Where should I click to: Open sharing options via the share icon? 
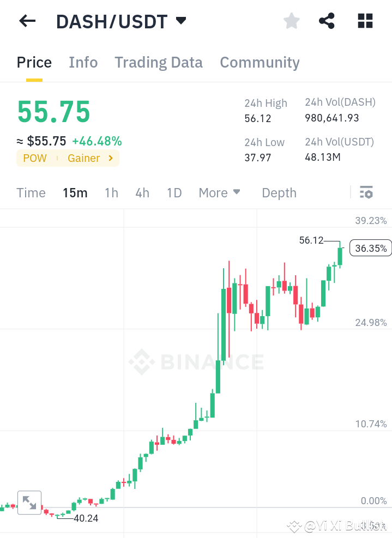(327, 20)
